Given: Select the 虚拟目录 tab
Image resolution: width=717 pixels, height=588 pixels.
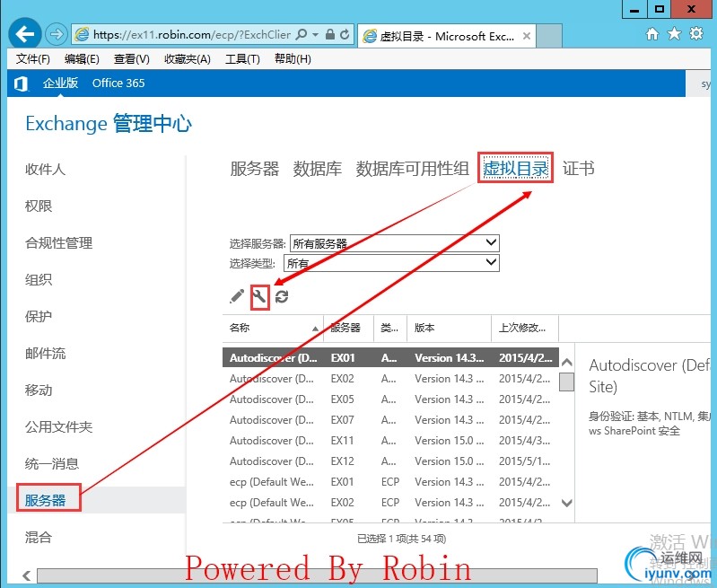Looking at the screenshot, I should [516, 169].
